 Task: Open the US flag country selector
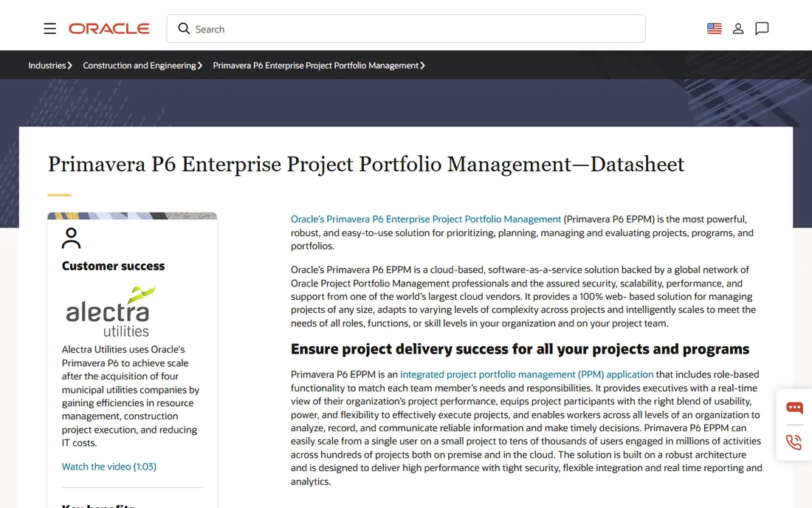714,29
